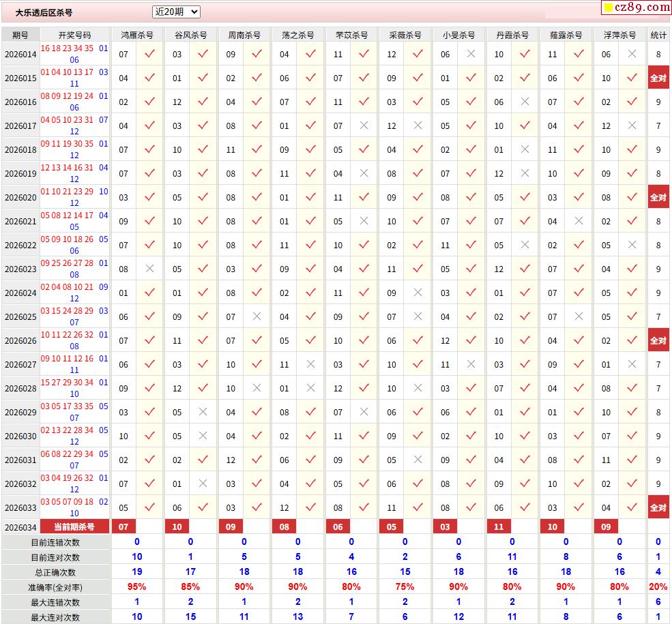Click the 小旻杀号 cross icon in row 2026014

(x=471, y=54)
